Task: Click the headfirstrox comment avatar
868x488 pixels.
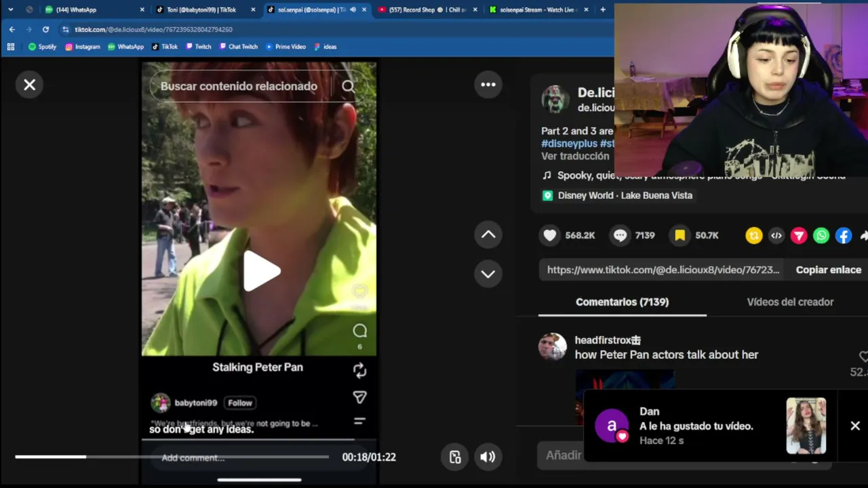Action: (x=553, y=347)
